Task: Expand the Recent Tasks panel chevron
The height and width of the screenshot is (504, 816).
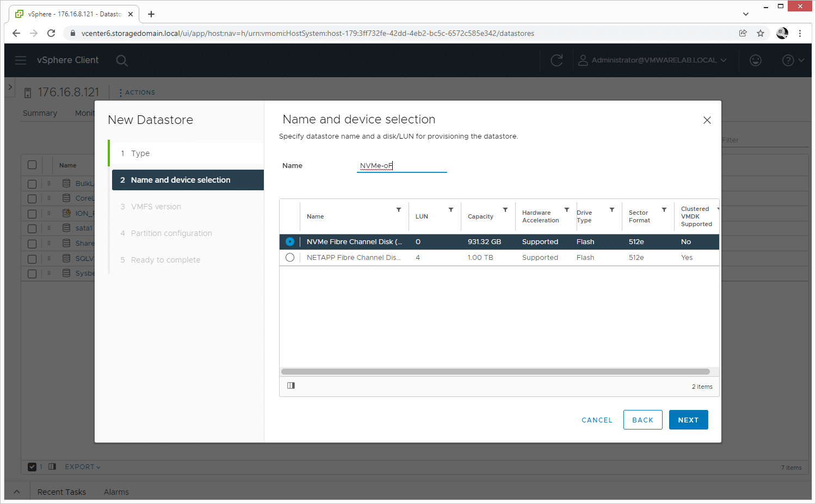Action: click(x=17, y=492)
